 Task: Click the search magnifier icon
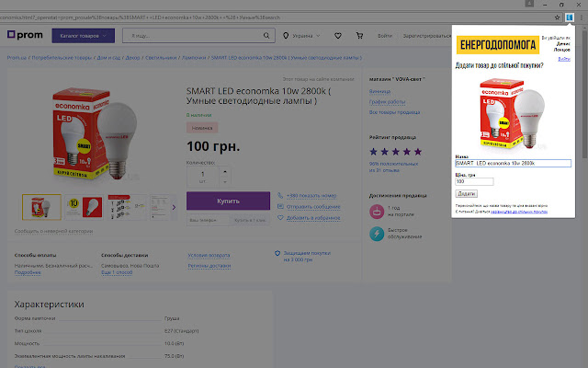coord(266,36)
